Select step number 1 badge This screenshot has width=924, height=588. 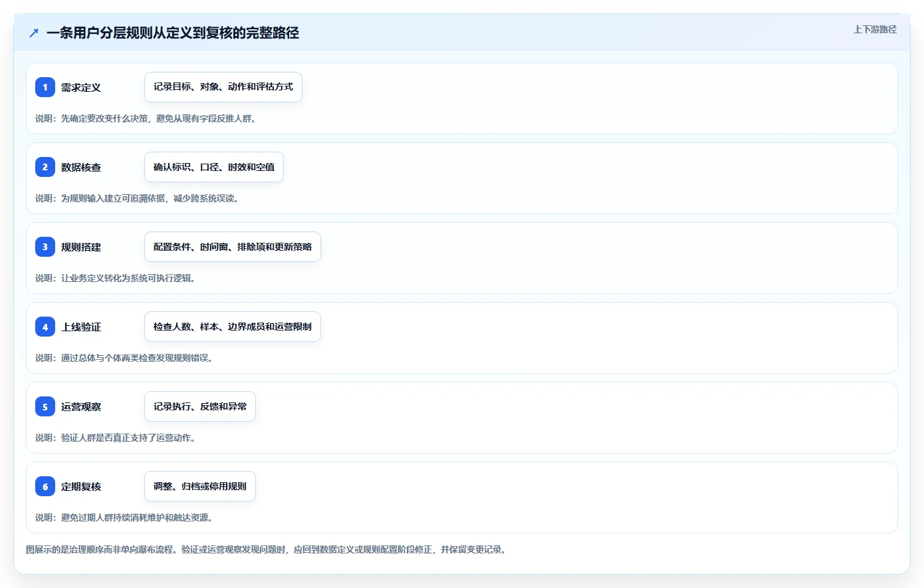pyautogui.click(x=45, y=87)
